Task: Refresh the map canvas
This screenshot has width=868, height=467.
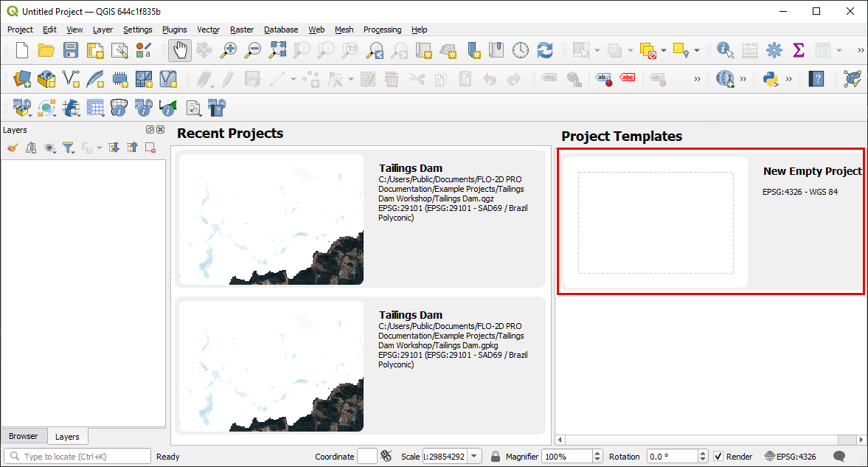Action: (x=545, y=50)
